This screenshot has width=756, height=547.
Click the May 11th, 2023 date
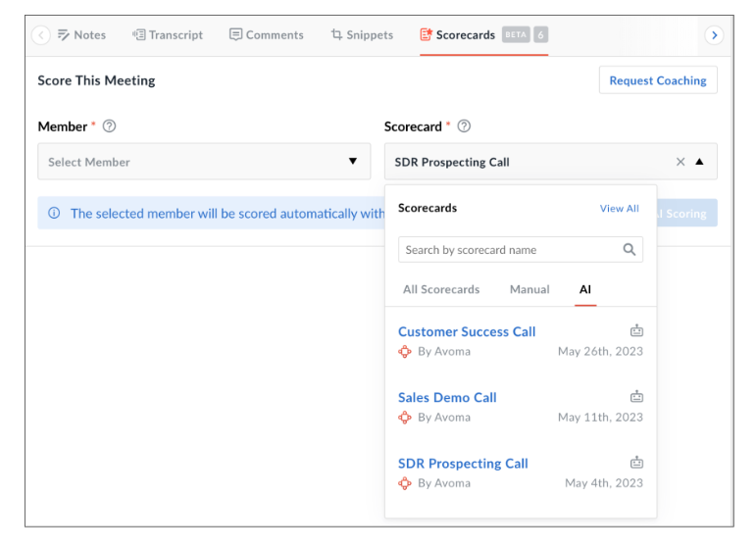[x=600, y=418]
